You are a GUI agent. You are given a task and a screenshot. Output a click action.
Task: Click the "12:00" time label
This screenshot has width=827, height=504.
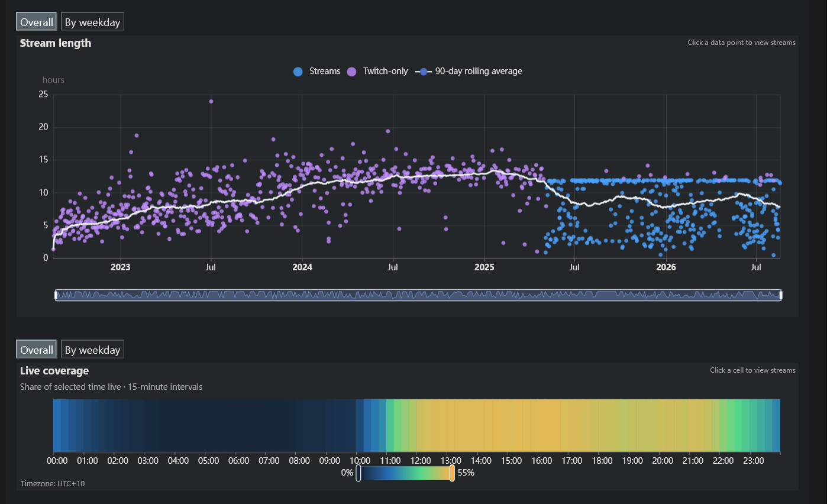pos(421,461)
